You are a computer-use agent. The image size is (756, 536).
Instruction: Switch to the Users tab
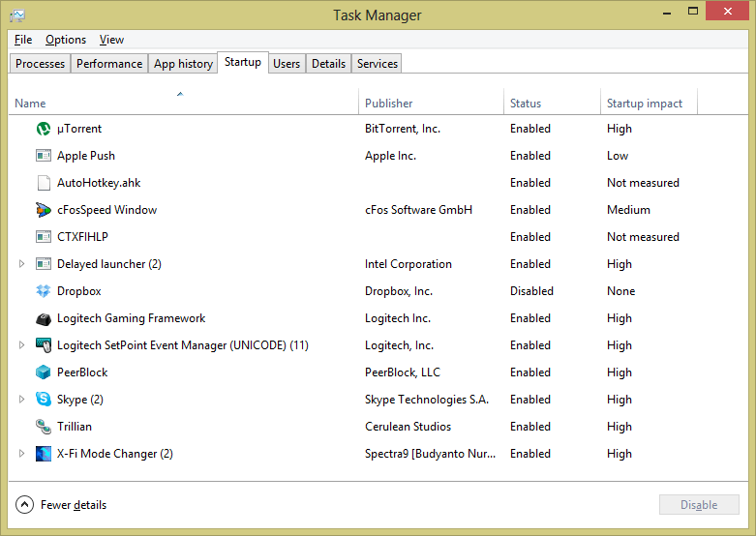pyautogui.click(x=287, y=64)
